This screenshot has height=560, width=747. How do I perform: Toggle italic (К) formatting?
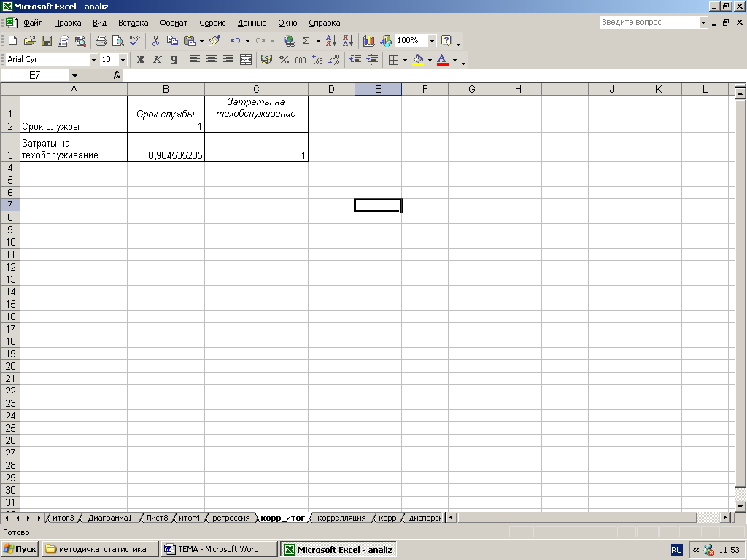158,60
